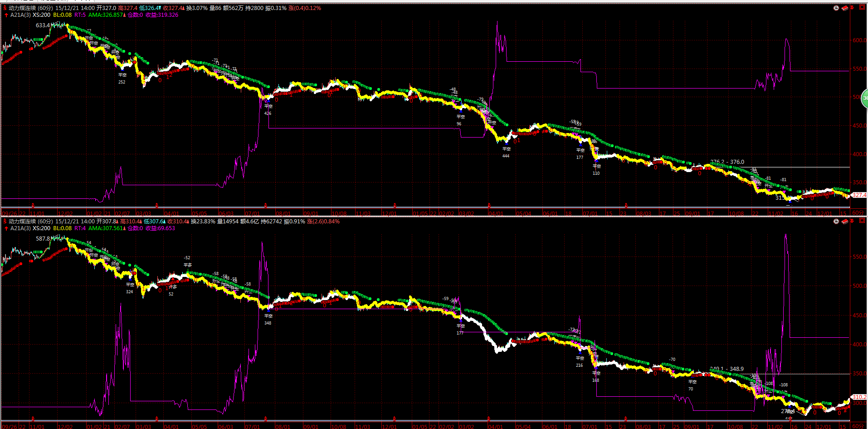
Task: Click the clock icon in the bottom chart
Action: pyautogui.click(x=836, y=222)
